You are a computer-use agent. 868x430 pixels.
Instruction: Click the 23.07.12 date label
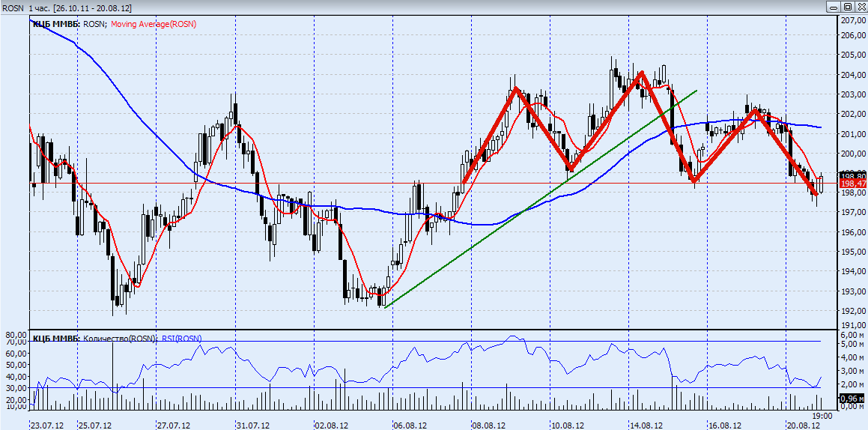click(x=47, y=425)
